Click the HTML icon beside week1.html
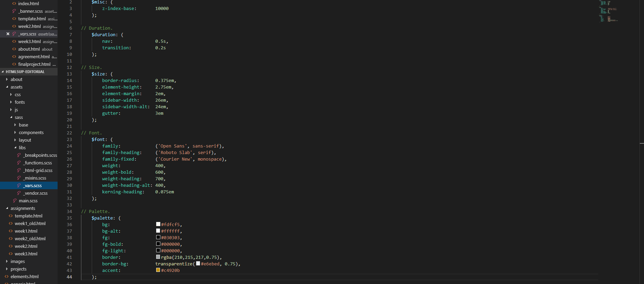The height and width of the screenshot is (284, 644). click(x=11, y=231)
